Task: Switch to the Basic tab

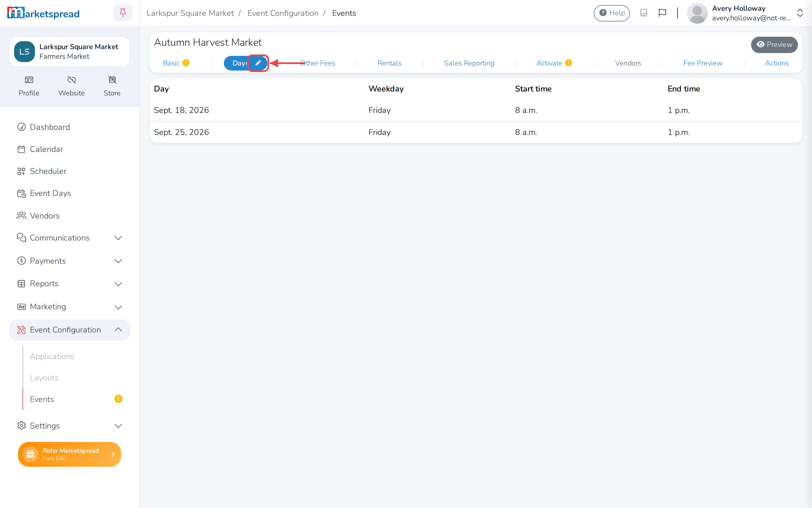Action: click(x=176, y=63)
